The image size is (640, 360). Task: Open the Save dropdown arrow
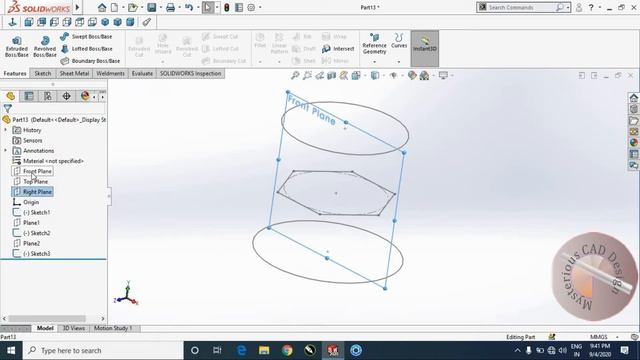coord(160,7)
